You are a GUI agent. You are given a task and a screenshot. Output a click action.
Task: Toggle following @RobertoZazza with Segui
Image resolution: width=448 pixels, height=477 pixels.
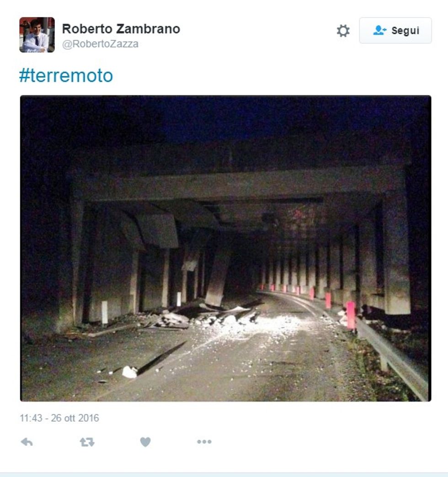click(395, 31)
